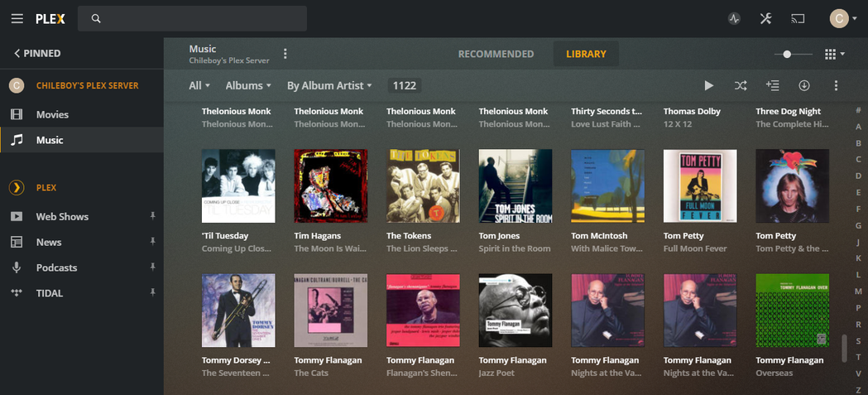Open The Tokens album cover
868x395 pixels.
tap(423, 185)
